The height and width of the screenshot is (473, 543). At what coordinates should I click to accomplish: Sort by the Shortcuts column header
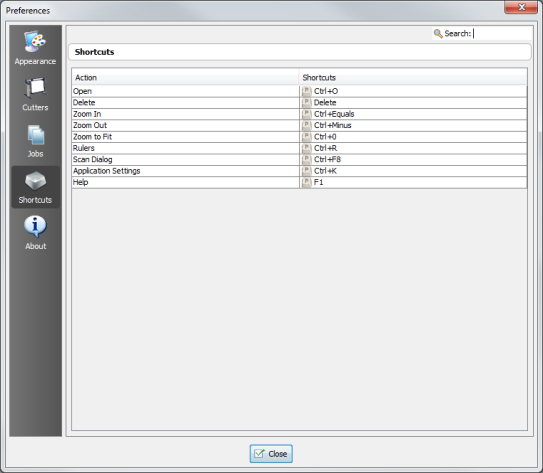point(413,78)
